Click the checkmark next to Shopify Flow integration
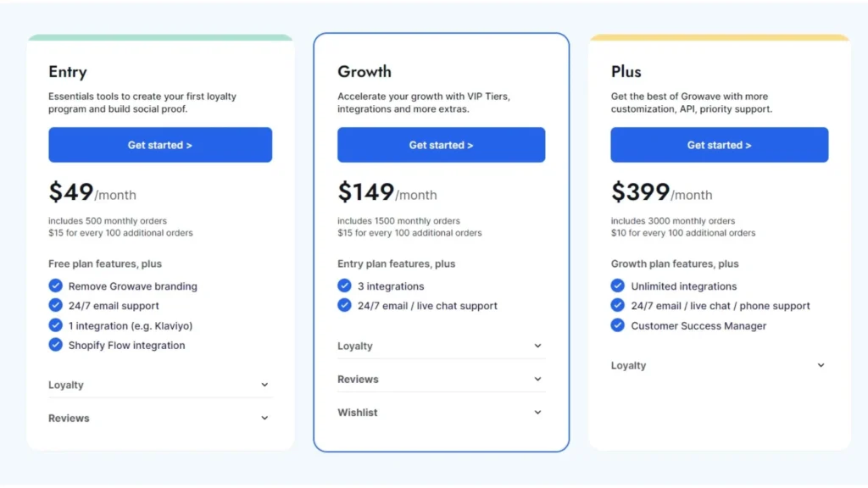Screen dimensions: 868x488 pos(55,345)
